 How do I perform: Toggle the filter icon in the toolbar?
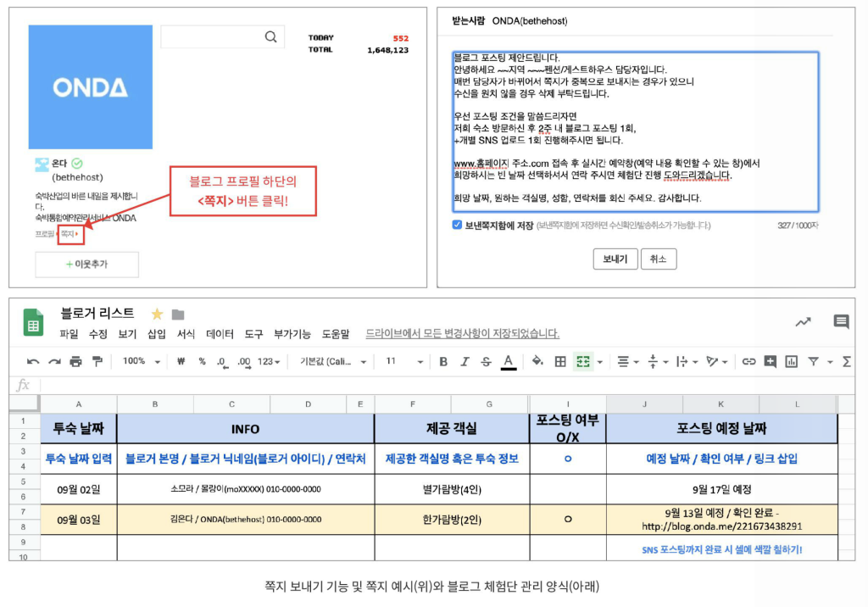813,362
